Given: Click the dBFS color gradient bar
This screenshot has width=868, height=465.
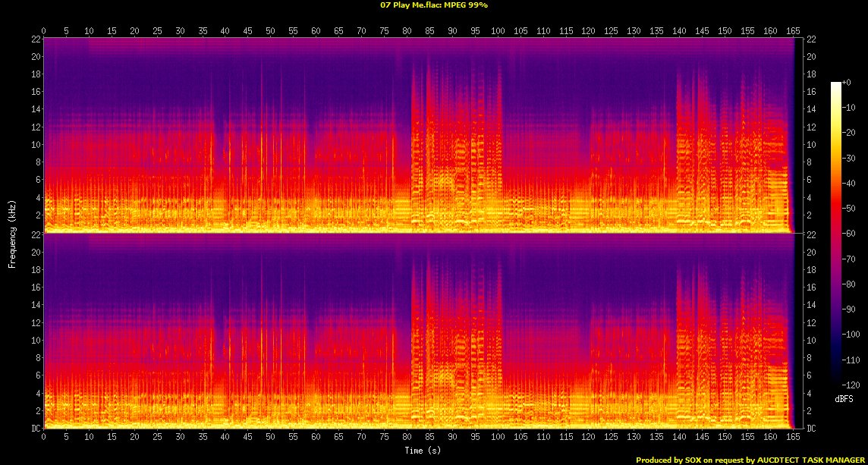Looking at the screenshot, I should (835, 234).
